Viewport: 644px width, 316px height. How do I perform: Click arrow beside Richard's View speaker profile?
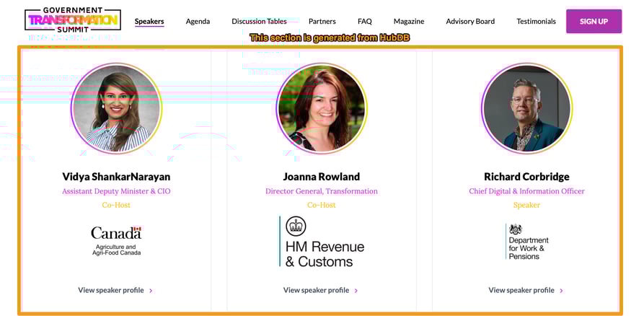[x=561, y=291]
